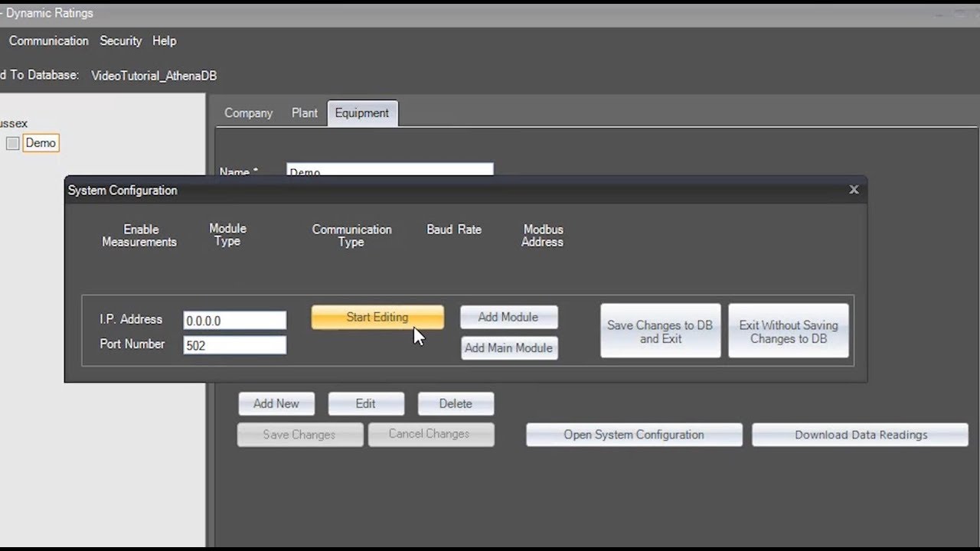Screen dimensions: 980x551
Task: Open System Configuration button
Action: tap(634, 435)
